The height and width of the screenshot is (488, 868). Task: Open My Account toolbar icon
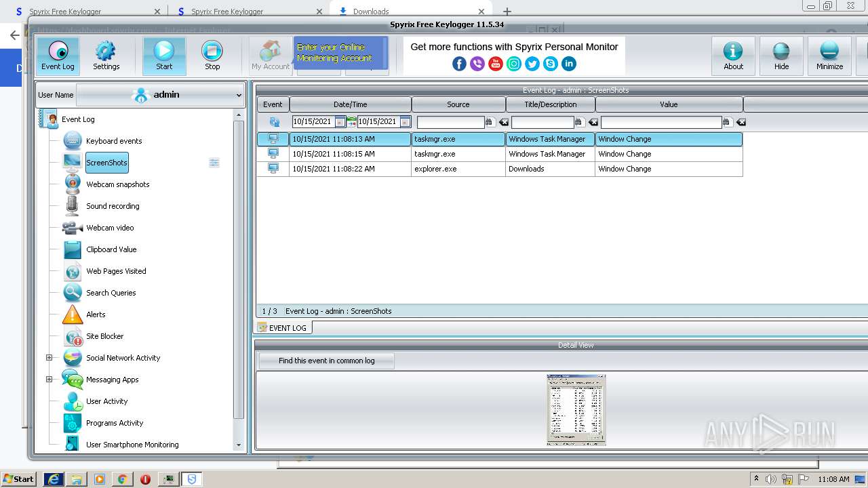tap(271, 56)
